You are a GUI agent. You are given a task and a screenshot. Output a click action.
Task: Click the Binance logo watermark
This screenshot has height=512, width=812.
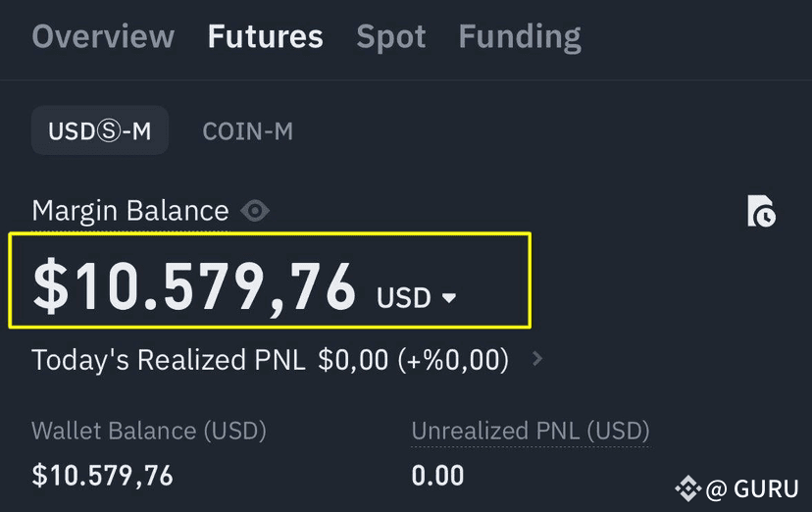tap(688, 488)
